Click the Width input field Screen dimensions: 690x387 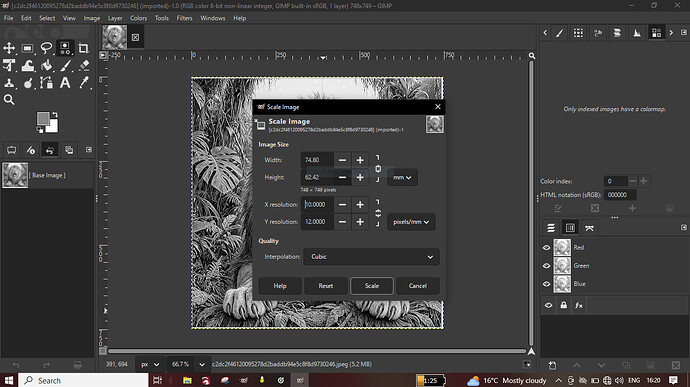[x=317, y=160]
